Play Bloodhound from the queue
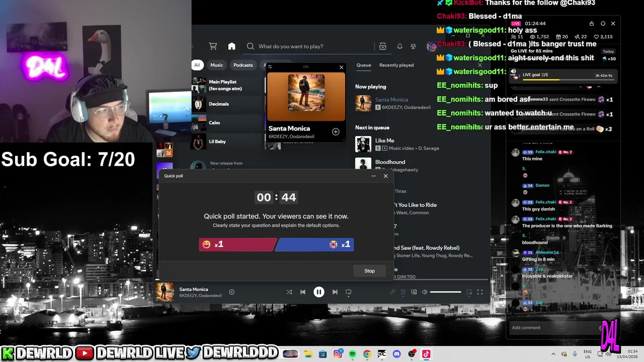The height and width of the screenshot is (362, 644). coord(422,165)
